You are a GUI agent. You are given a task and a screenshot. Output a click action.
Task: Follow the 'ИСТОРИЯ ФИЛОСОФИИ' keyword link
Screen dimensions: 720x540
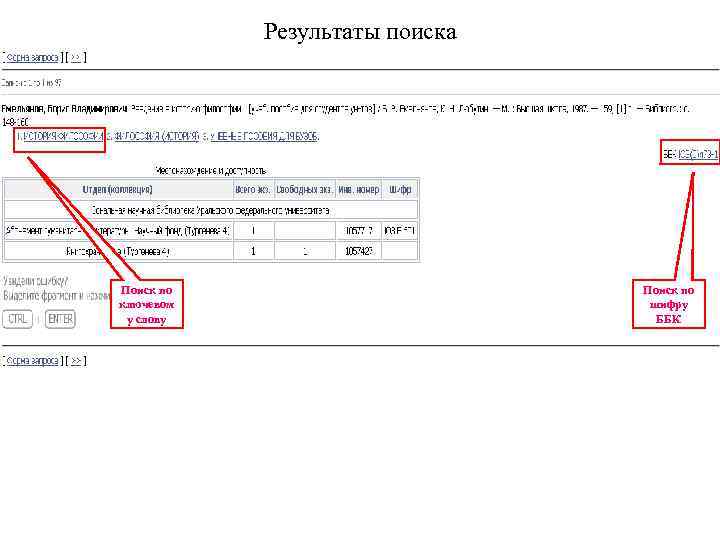63,136
